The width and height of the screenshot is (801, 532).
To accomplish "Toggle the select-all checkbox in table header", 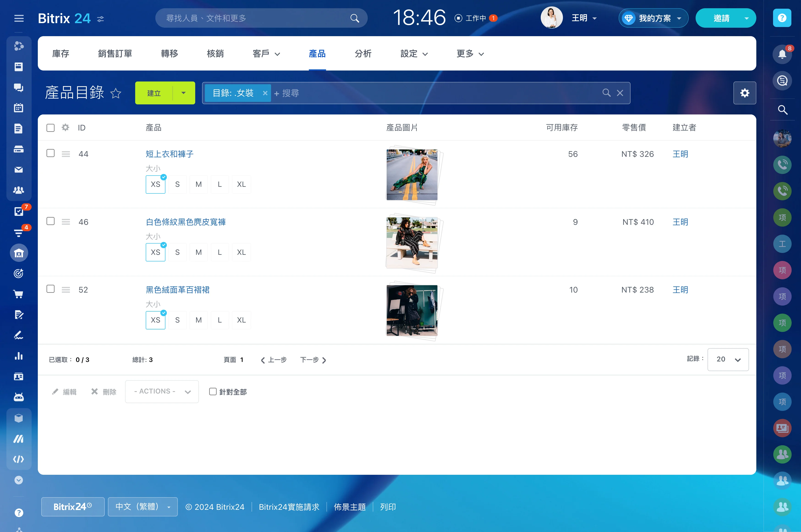I will click(x=51, y=128).
